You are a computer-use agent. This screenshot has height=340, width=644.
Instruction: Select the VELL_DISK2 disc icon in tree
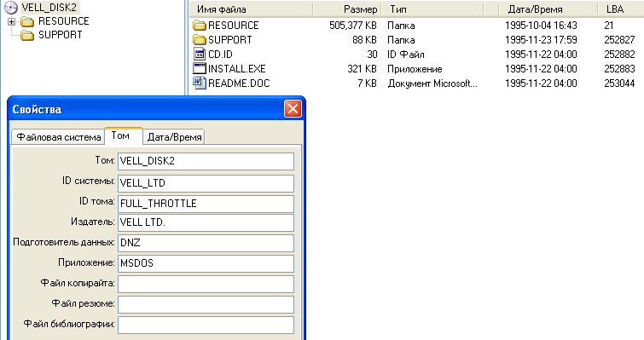[11, 8]
